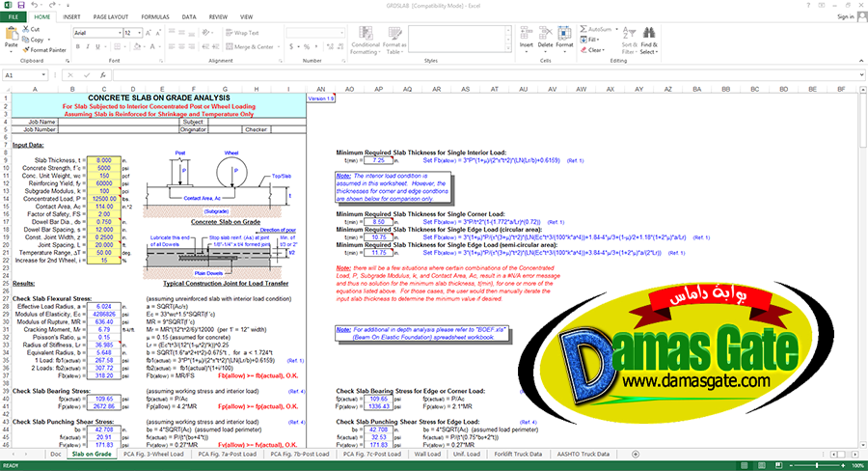Open Format as Table gallery
This screenshot has height=471, width=868.
tap(394, 40)
